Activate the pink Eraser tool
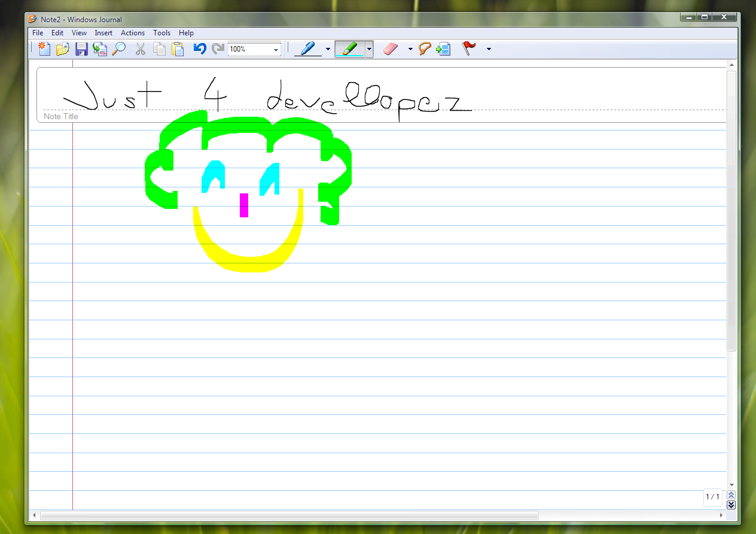This screenshot has width=756, height=534. point(390,49)
